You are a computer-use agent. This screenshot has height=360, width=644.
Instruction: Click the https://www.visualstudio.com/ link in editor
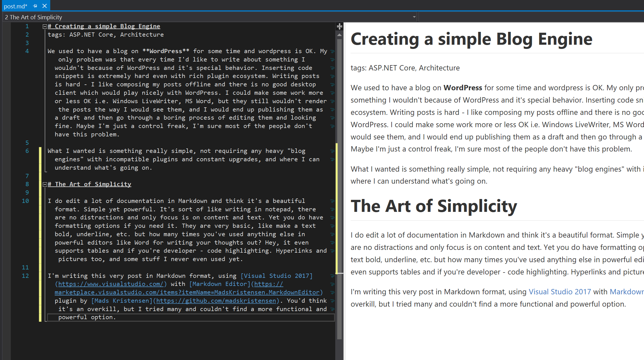click(111, 284)
